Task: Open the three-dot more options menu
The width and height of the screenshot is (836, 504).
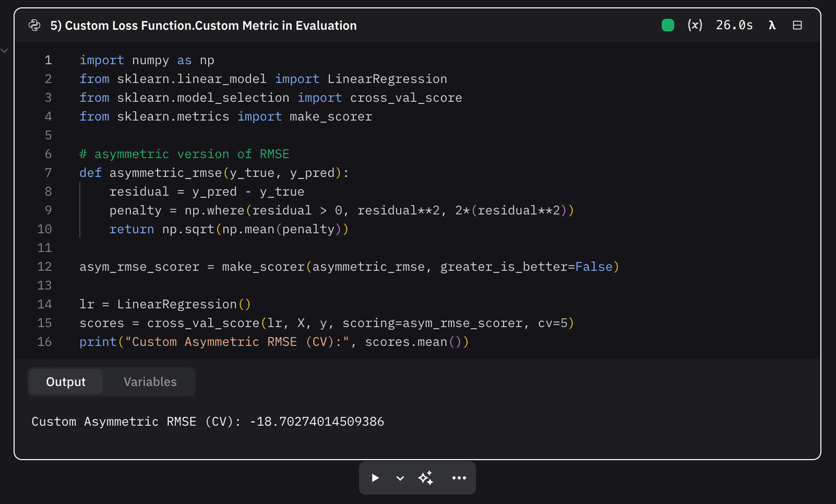Action: pyautogui.click(x=459, y=478)
